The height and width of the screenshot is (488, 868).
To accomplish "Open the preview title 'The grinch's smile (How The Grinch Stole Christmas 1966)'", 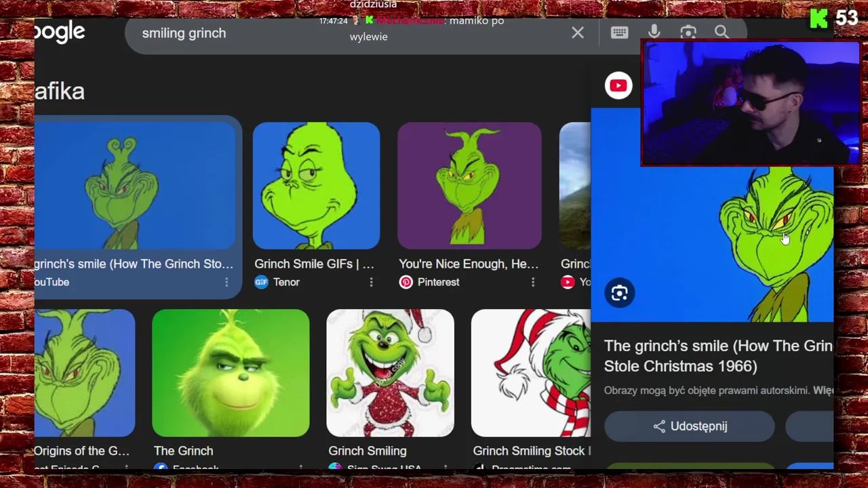I will pos(718,356).
